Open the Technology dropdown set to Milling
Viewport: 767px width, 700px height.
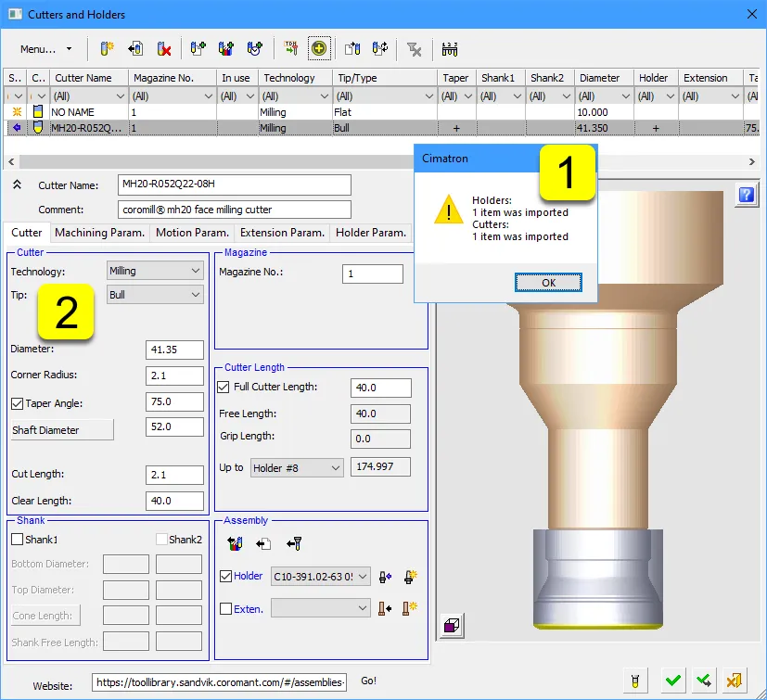[x=155, y=271]
